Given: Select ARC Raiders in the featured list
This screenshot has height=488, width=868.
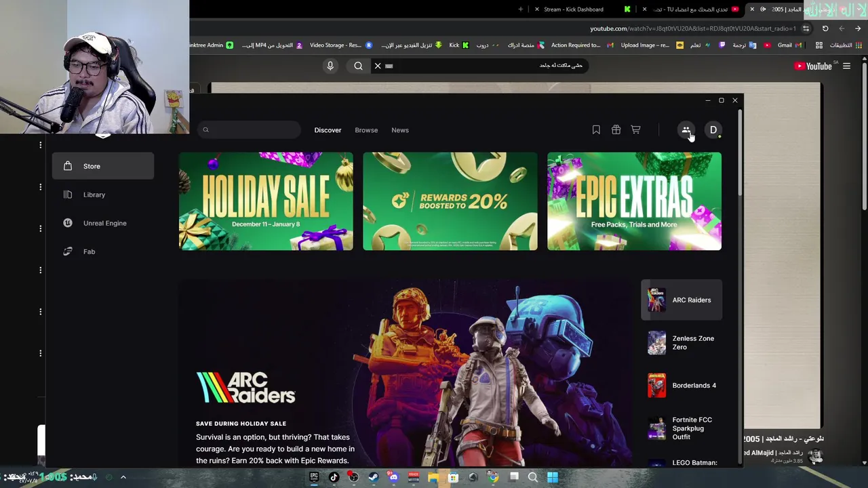Looking at the screenshot, I should click(x=682, y=300).
